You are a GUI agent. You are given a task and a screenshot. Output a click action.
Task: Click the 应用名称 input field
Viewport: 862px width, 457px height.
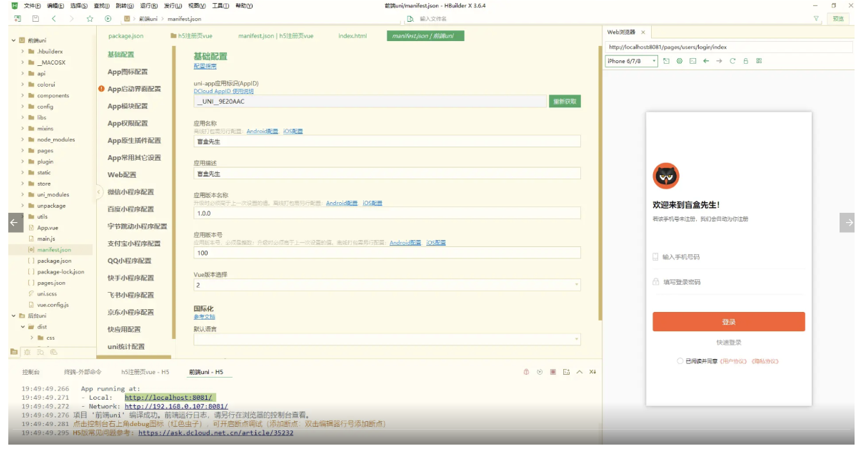coord(386,142)
